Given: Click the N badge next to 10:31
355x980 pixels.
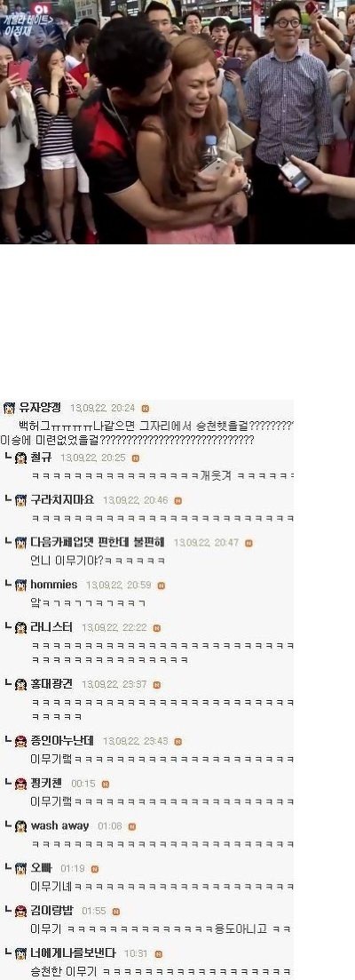Looking at the screenshot, I should tap(158, 953).
